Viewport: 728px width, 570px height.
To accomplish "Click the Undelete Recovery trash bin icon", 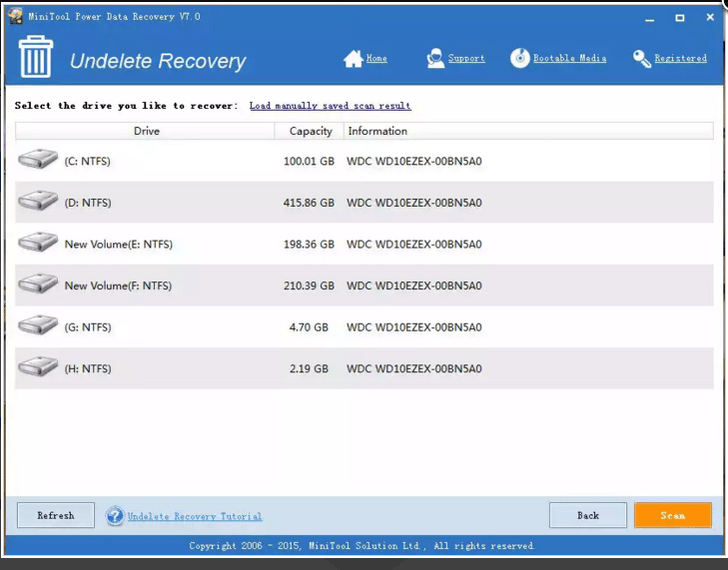I will coord(36,57).
